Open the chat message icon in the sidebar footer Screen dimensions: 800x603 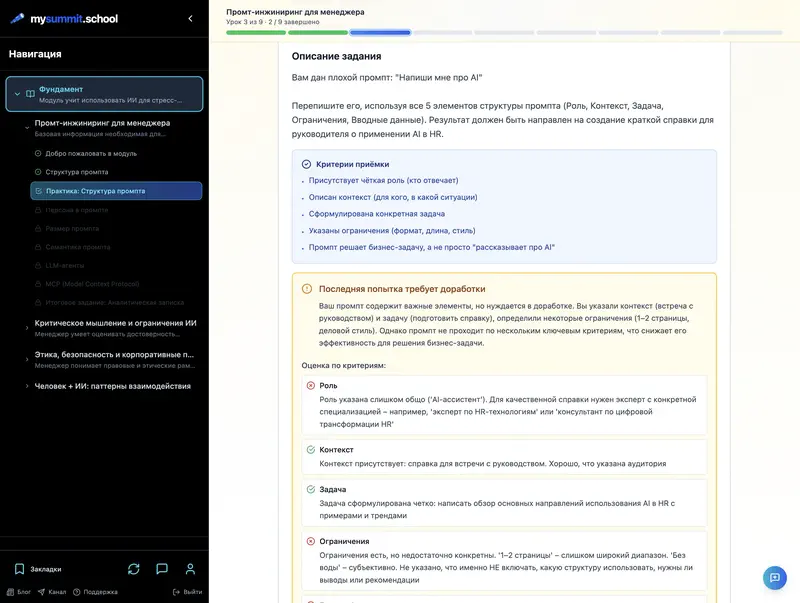(x=161, y=568)
